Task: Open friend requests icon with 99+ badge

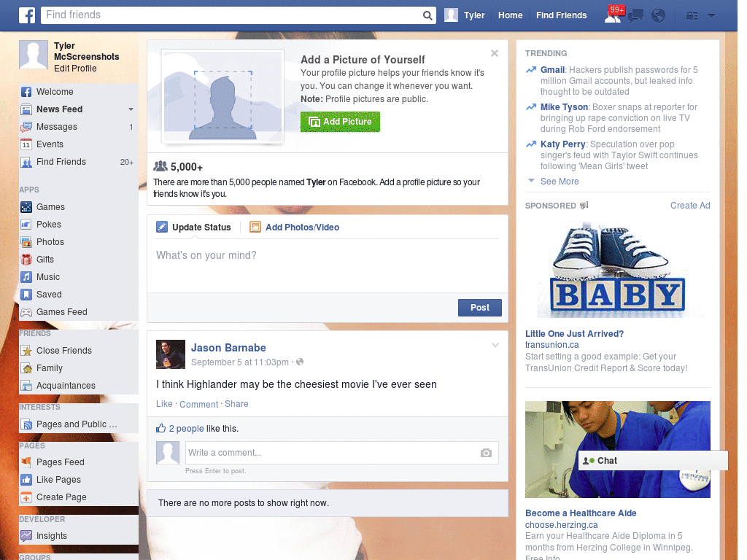Action: (x=614, y=15)
